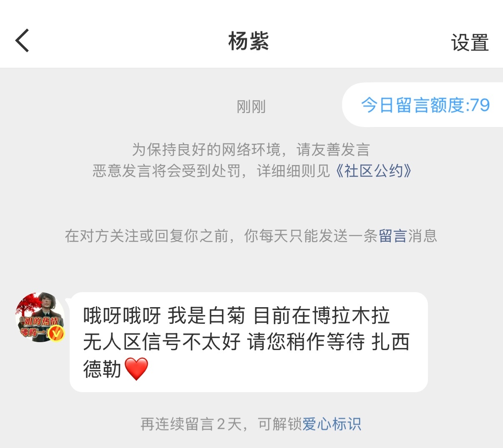Tap the 杨紫 chat title
Viewport: 503px width, 448px height.
tap(249, 41)
